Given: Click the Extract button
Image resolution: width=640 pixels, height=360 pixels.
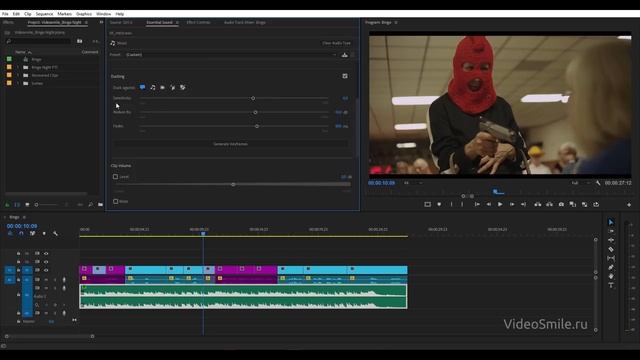Looking at the screenshot, I should tap(549, 204).
